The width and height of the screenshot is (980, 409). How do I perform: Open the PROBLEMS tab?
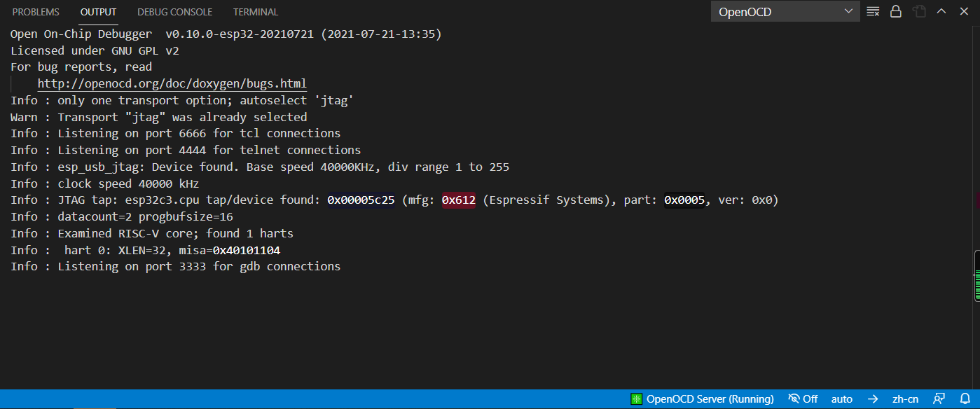(x=36, y=12)
